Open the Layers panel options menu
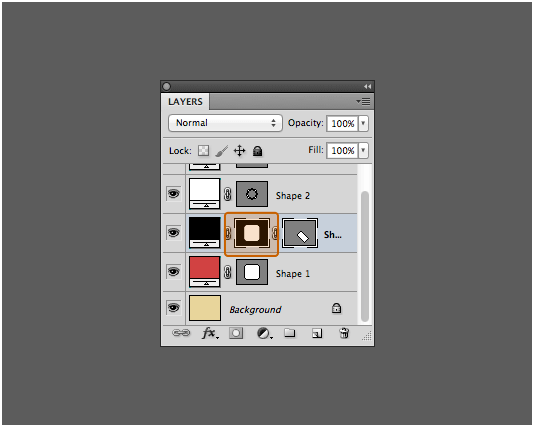Screen dimensions: 534x427 (363, 101)
